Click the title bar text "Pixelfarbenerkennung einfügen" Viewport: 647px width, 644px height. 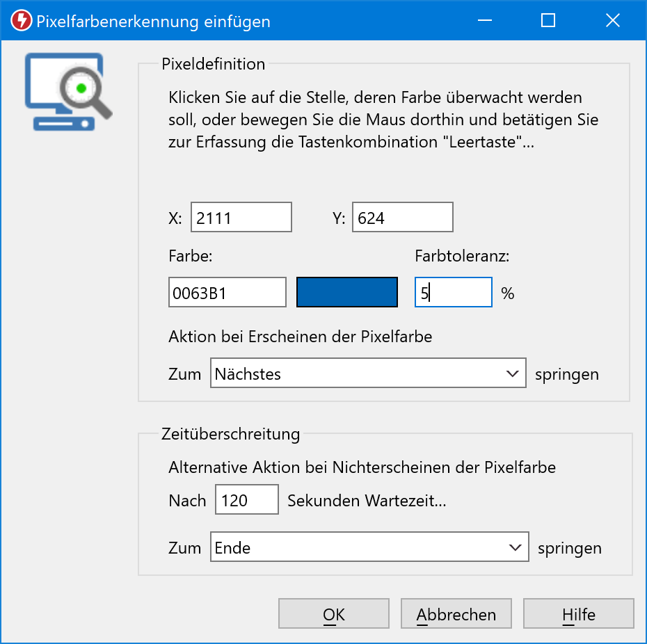[153, 21]
